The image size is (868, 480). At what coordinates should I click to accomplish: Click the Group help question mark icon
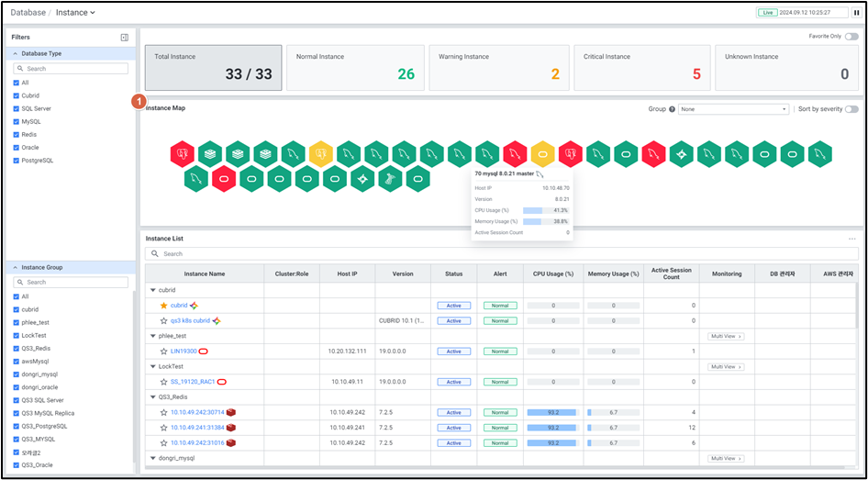click(672, 109)
